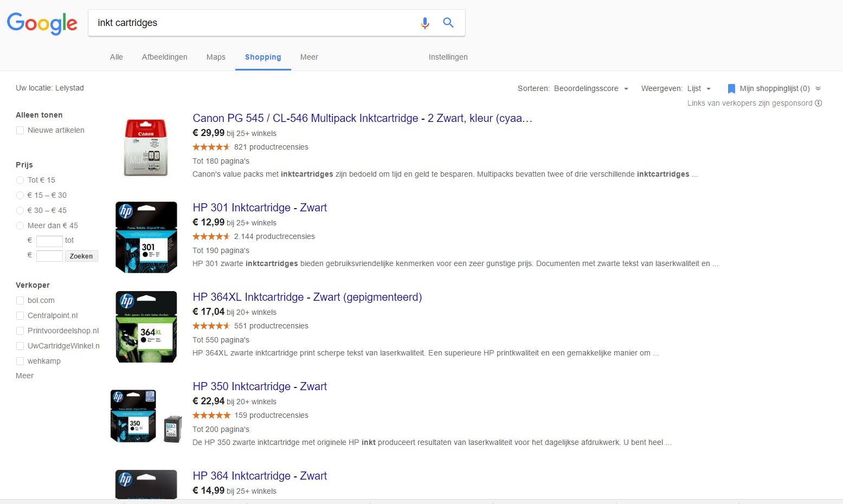Click 'Tot 550 pagina's' text

(x=221, y=340)
